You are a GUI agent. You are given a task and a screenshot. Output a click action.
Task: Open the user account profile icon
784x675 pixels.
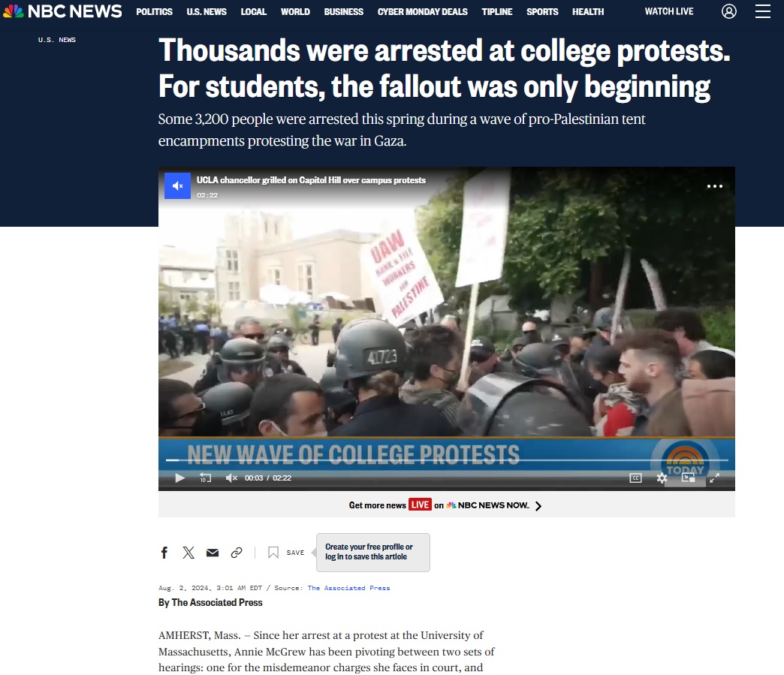coord(729,11)
